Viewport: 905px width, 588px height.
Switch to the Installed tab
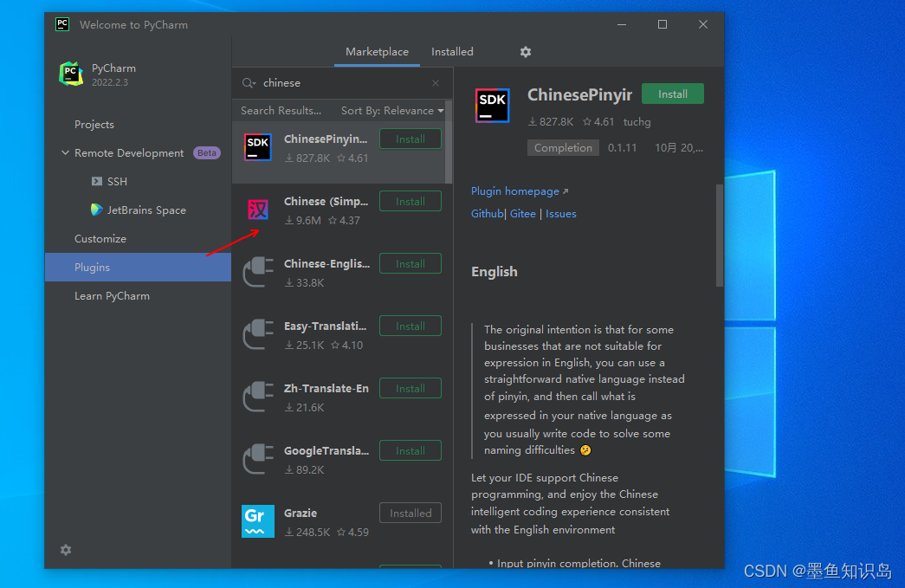coord(452,52)
